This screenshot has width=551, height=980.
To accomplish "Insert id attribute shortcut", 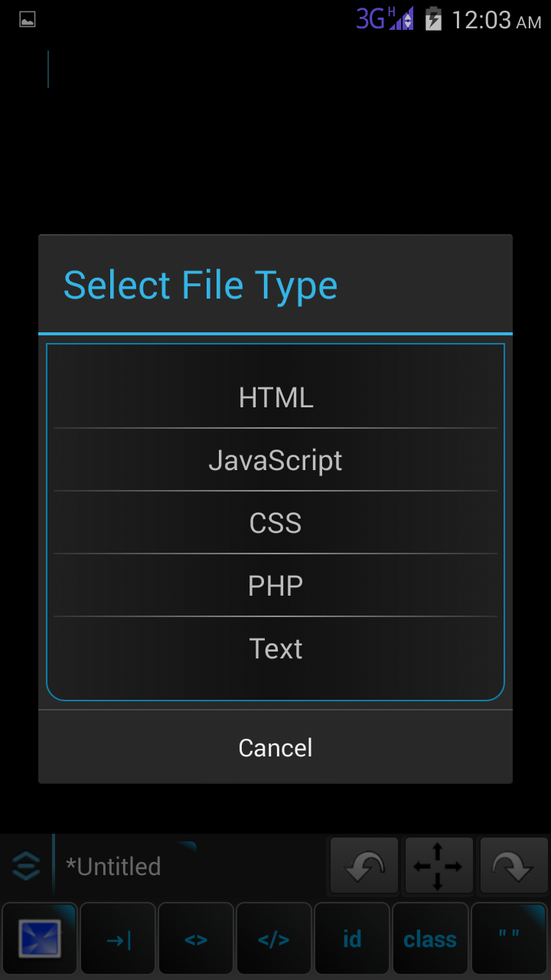I will tap(352, 939).
